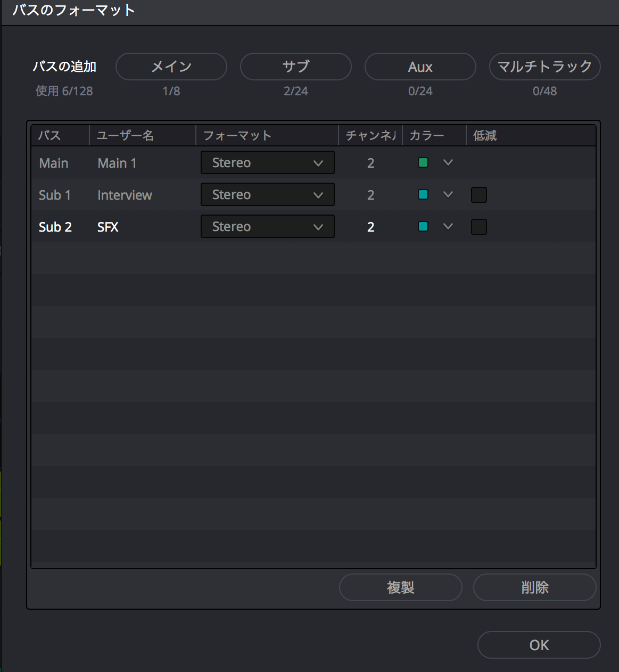
Task: Open the format dropdown for Main bus
Action: pyautogui.click(x=267, y=163)
